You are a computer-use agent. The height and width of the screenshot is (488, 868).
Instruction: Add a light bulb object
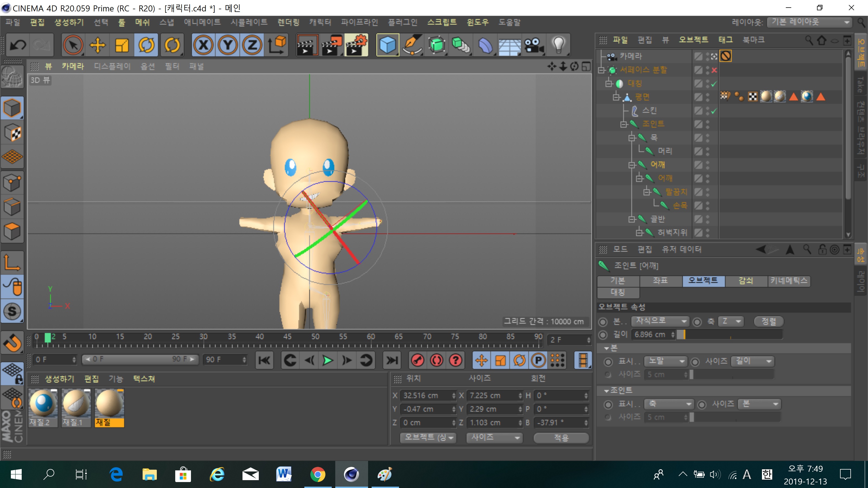[x=559, y=45]
